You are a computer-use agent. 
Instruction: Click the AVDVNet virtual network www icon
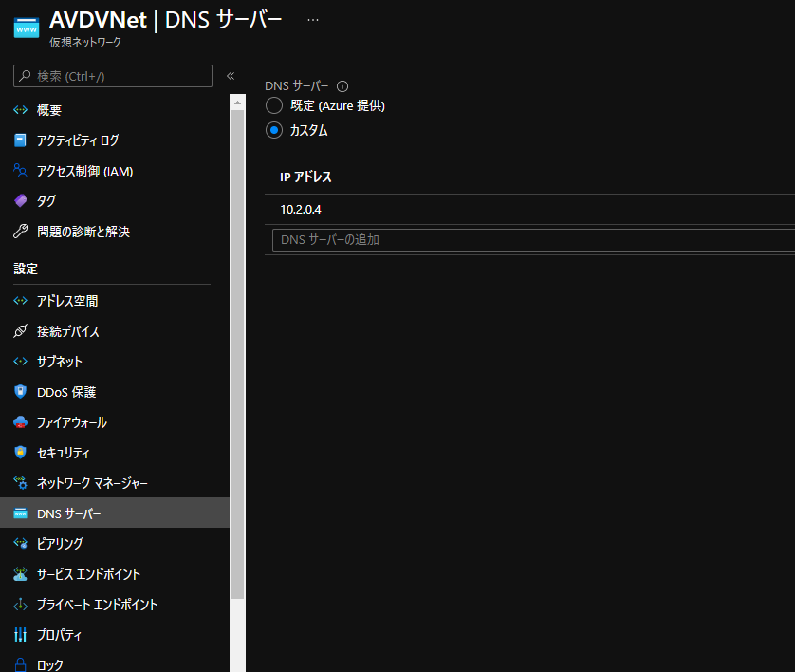click(27, 28)
